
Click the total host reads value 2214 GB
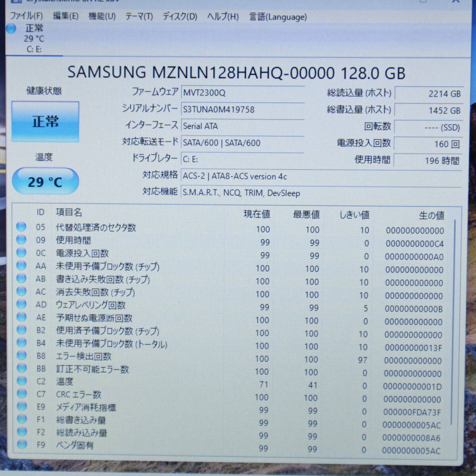coord(428,94)
